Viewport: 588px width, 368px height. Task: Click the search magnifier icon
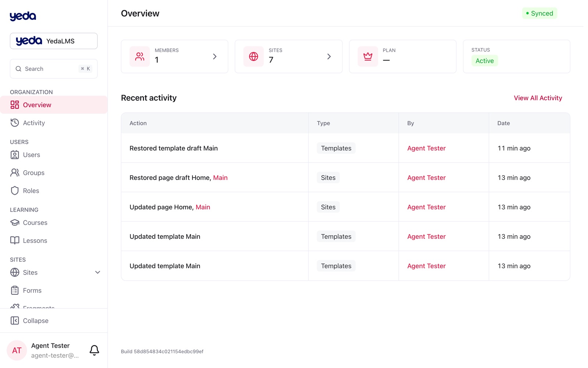pyautogui.click(x=18, y=69)
